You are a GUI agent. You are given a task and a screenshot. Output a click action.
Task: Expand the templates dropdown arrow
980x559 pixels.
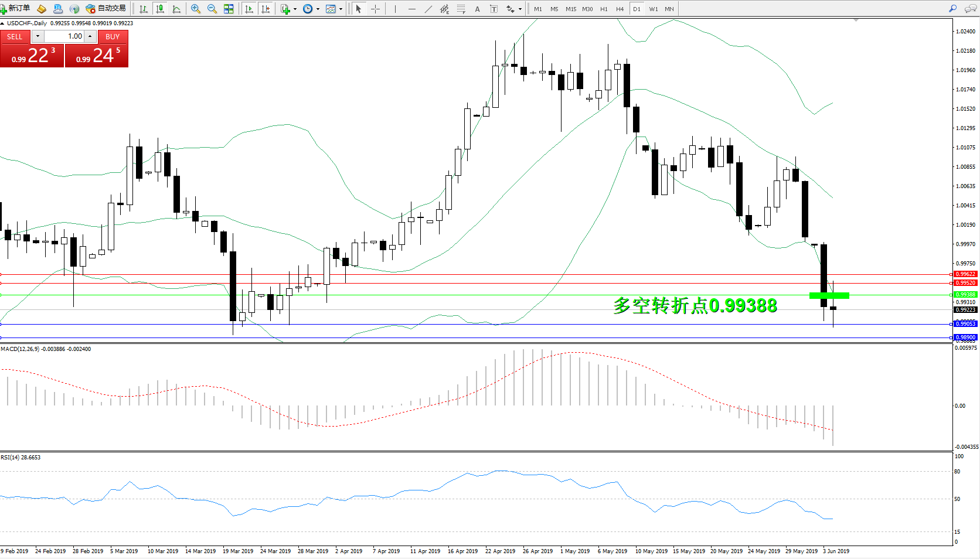click(341, 9)
